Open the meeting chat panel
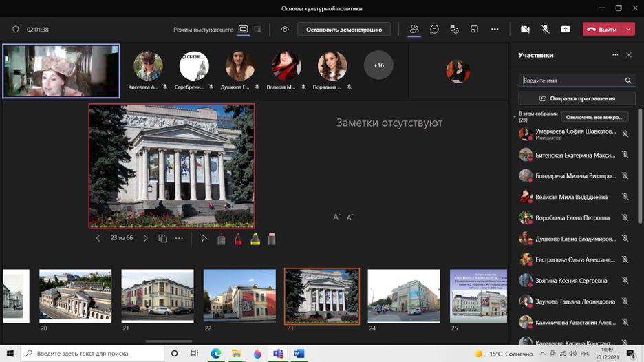The image size is (644, 362). click(x=434, y=30)
